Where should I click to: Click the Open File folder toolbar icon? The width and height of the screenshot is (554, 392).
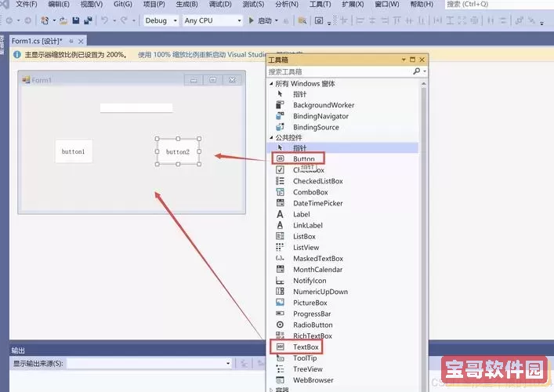63,20
